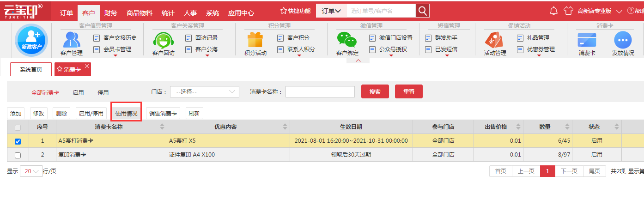Sort by 消费卡名称 column arrows
The width and height of the screenshot is (644, 224).
162,127
